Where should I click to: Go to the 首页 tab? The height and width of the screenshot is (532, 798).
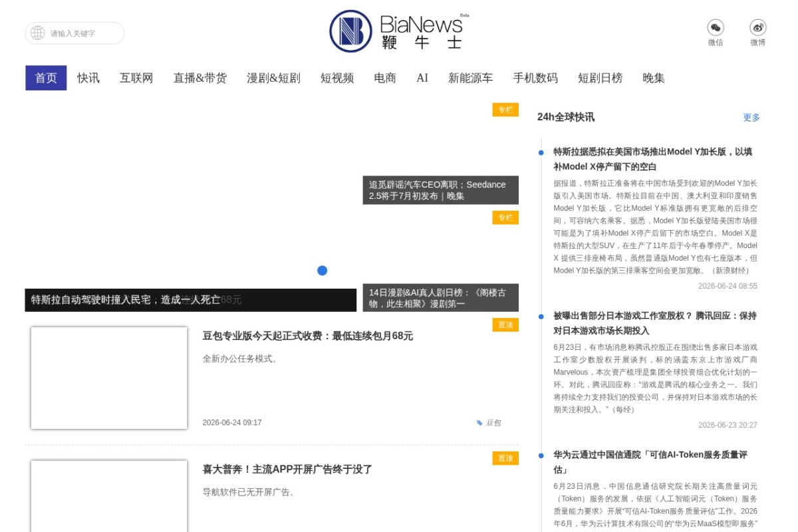point(46,78)
